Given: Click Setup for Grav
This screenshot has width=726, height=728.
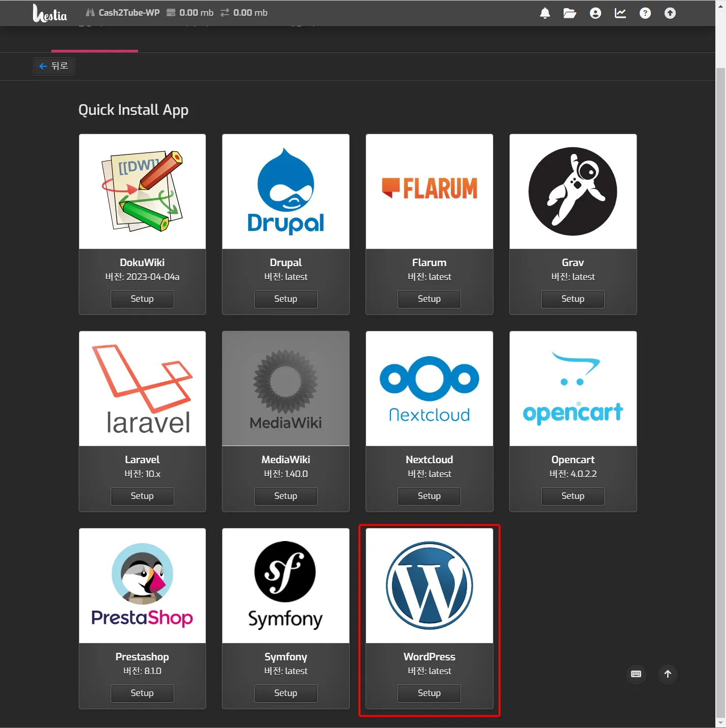Looking at the screenshot, I should tap(573, 299).
